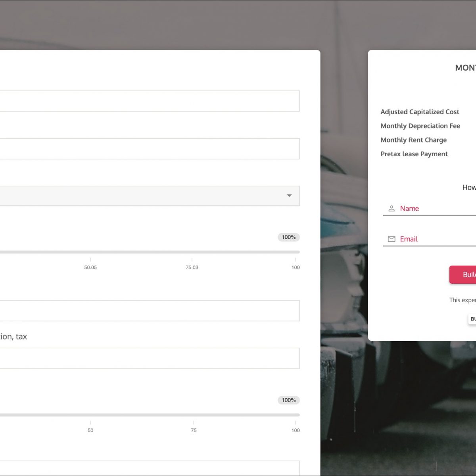Set lower slider to the 50 tick
This screenshot has height=476, width=476.
90,415
